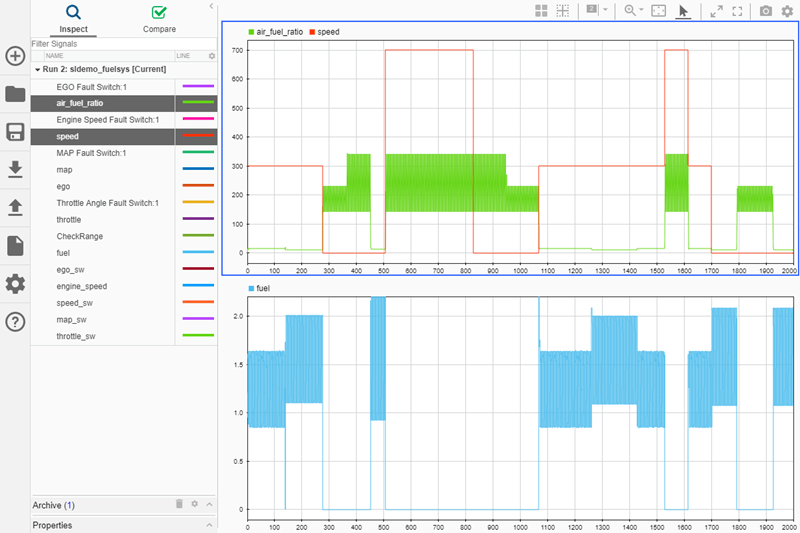The image size is (800, 533).
Task: Click the Export upload arrow icon
Action: tap(15, 208)
